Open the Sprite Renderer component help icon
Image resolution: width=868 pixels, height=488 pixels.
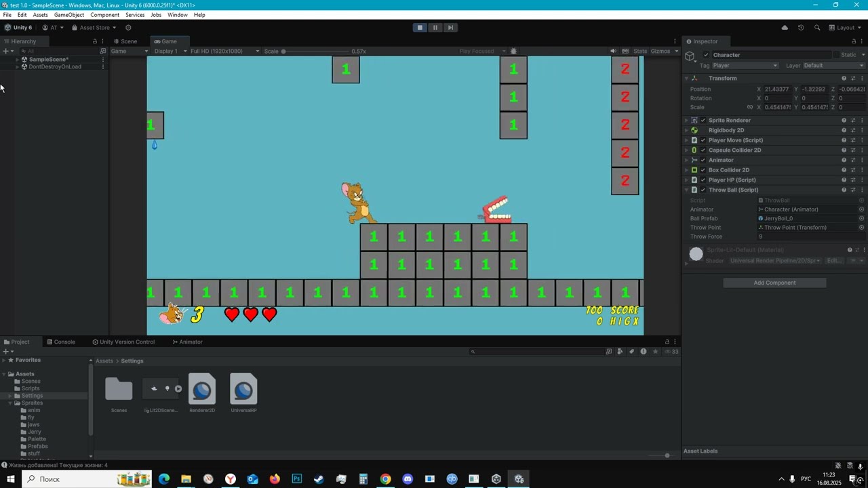tap(844, 121)
